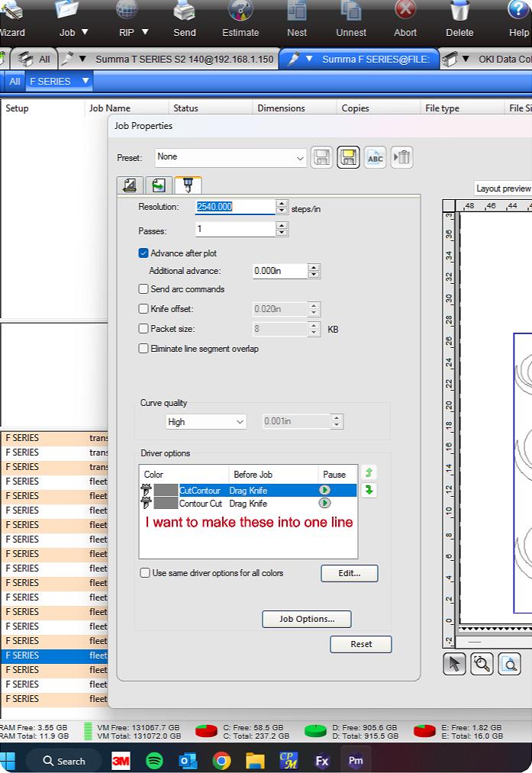Screen dimensions: 532x773
Task: Click the Nest icon
Action: 297,12
